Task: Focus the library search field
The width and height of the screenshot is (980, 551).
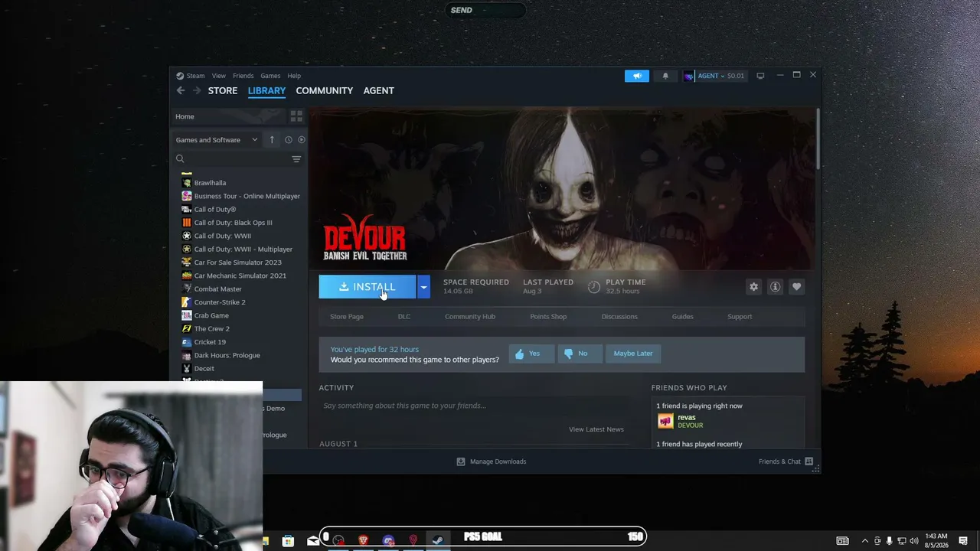Action: point(232,159)
